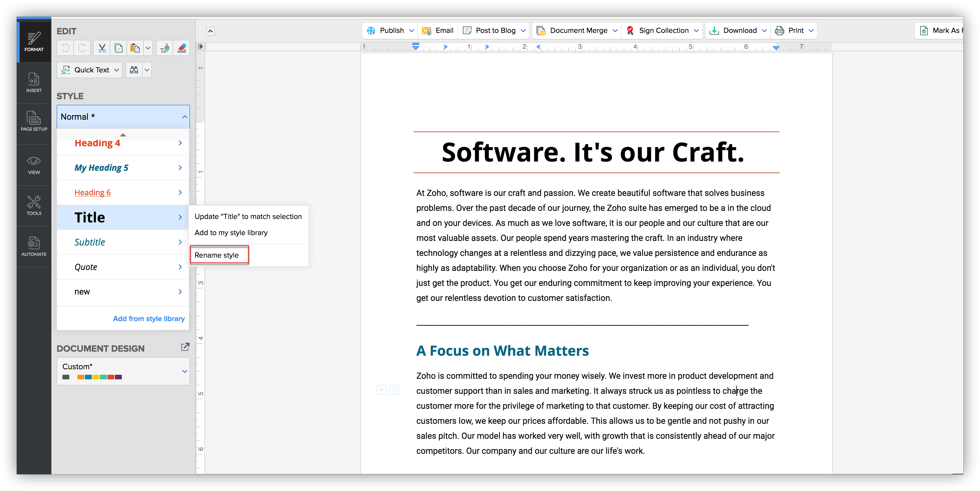Click the left indent ruler marker
The width and height of the screenshot is (980, 491).
pyautogui.click(x=416, y=46)
